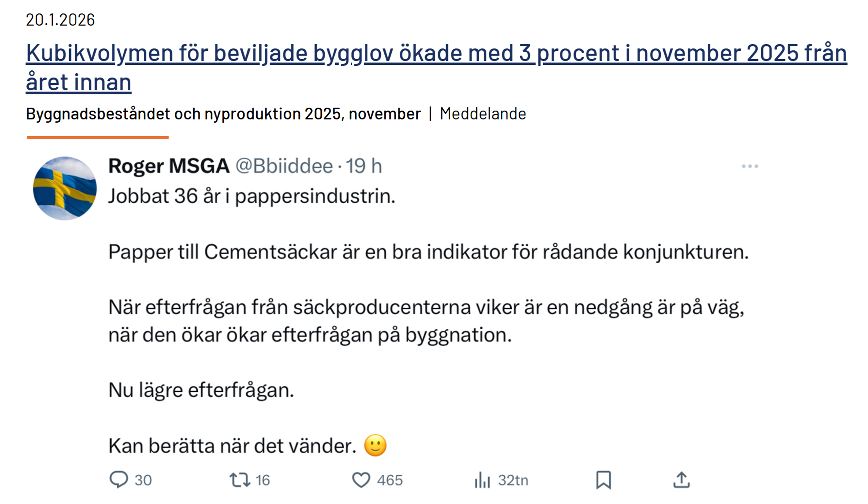The image size is (868, 504).
Task: Click the reply speech bubble icon
Action: click(x=118, y=480)
